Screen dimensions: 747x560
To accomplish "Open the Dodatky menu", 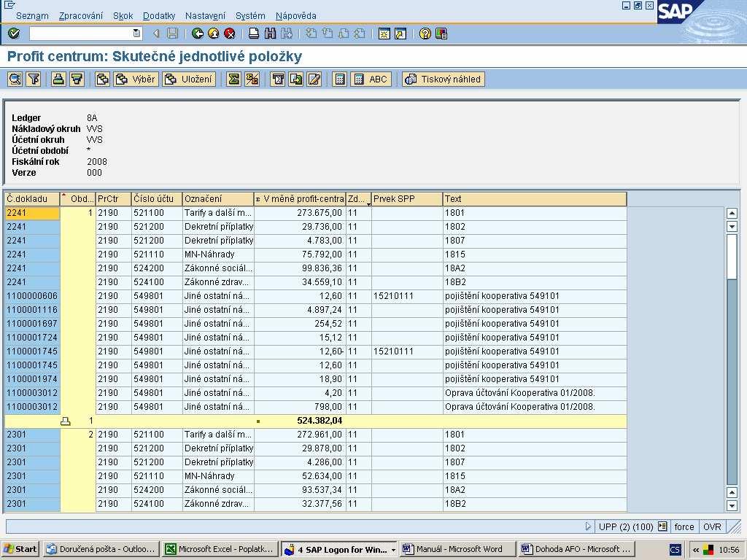I will click(159, 16).
